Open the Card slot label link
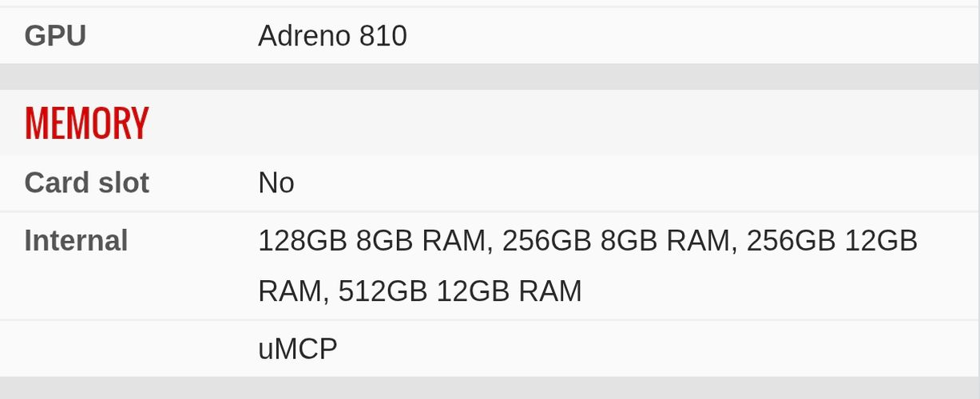 coord(86,183)
